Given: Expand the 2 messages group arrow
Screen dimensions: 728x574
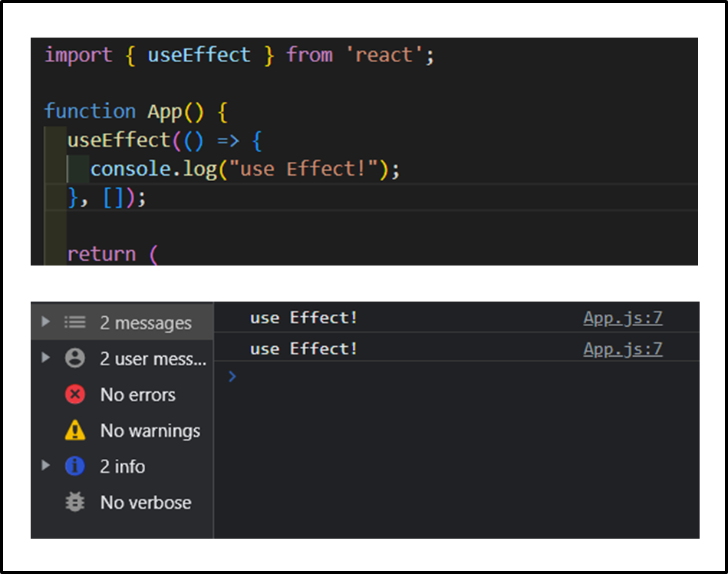Looking at the screenshot, I should click(x=45, y=322).
